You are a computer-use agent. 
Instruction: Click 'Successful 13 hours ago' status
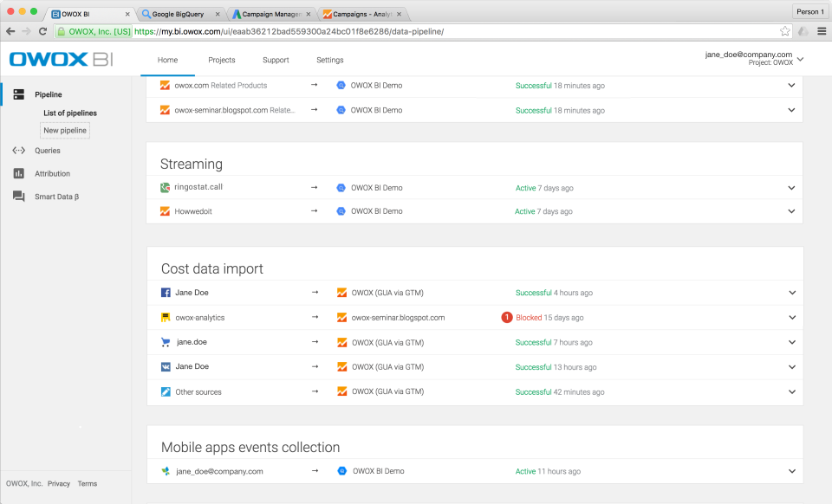pos(556,366)
